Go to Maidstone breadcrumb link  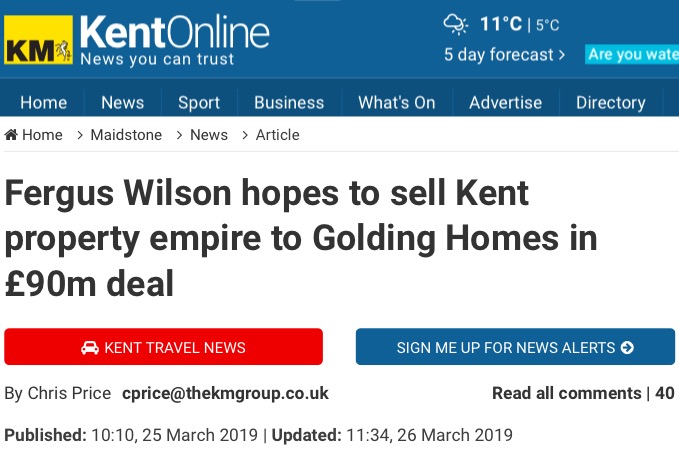[126, 135]
